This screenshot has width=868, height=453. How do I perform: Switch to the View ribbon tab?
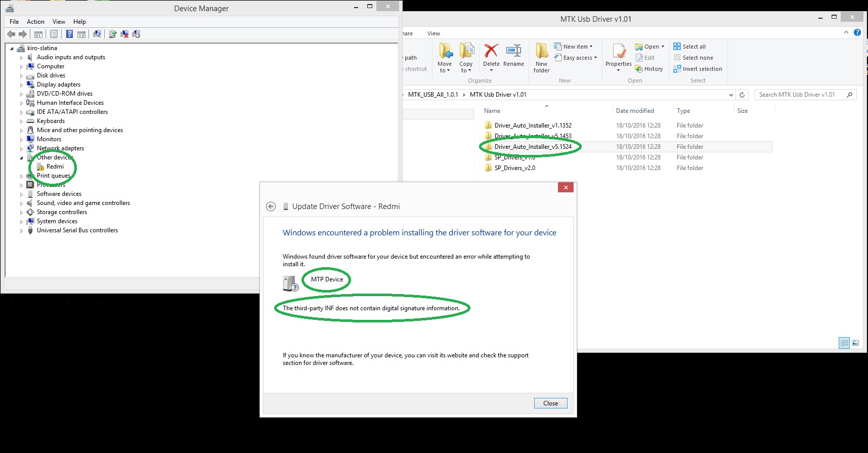pos(433,33)
